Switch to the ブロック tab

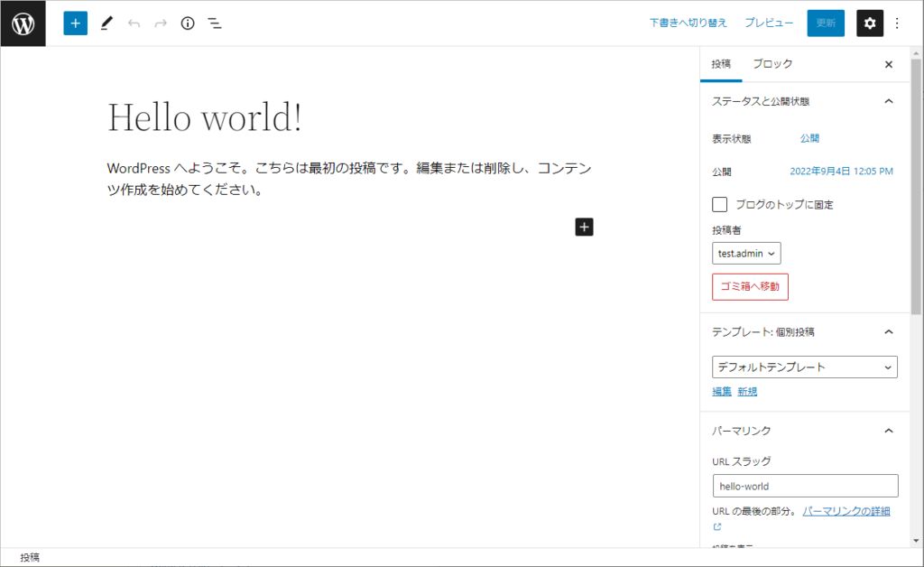pyautogui.click(x=772, y=64)
